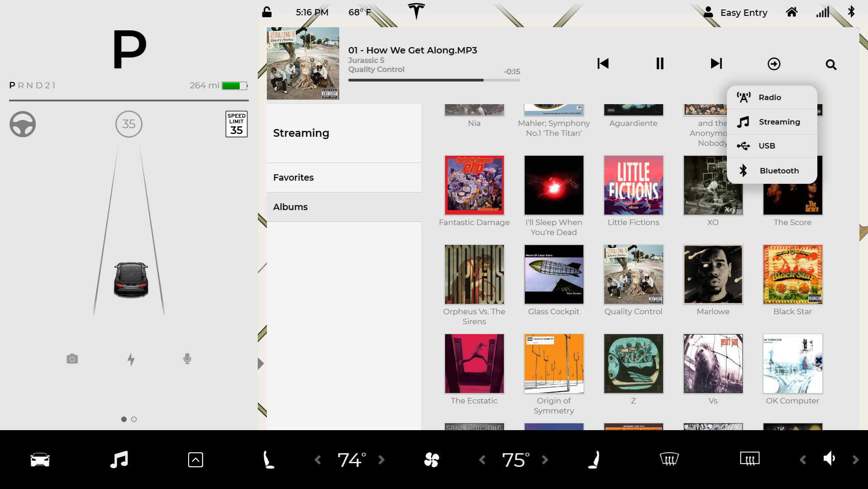Open the media search icon
The height and width of the screenshot is (489, 868).
pyautogui.click(x=831, y=64)
